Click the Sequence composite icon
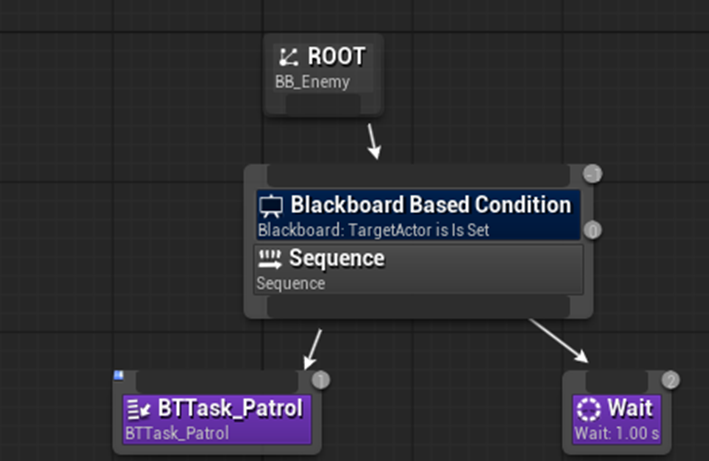 click(x=270, y=259)
